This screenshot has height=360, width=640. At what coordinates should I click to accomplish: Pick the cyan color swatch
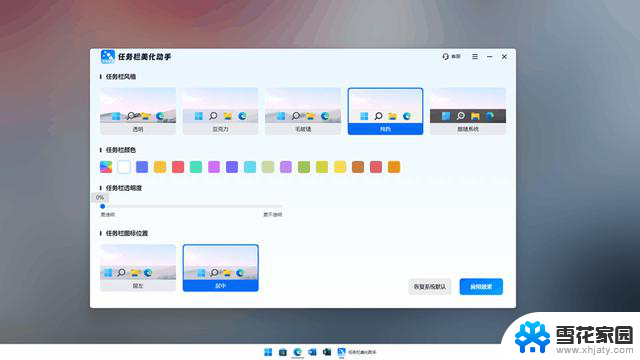(250, 167)
